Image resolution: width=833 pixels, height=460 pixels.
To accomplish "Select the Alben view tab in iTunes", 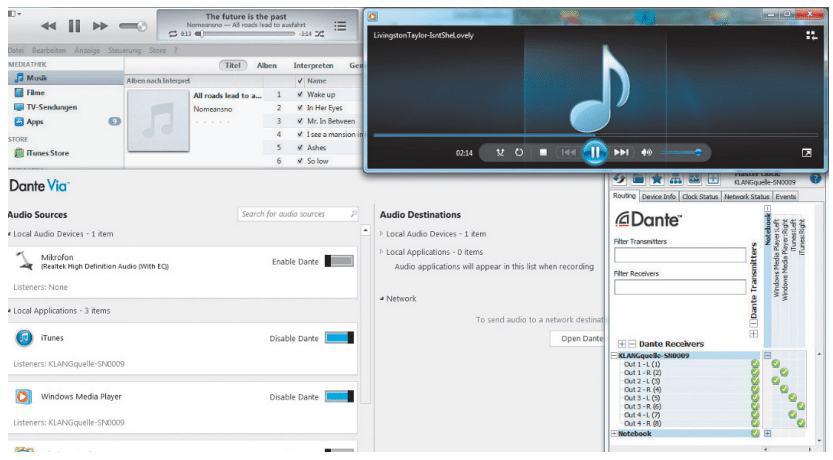I will 267,65.
